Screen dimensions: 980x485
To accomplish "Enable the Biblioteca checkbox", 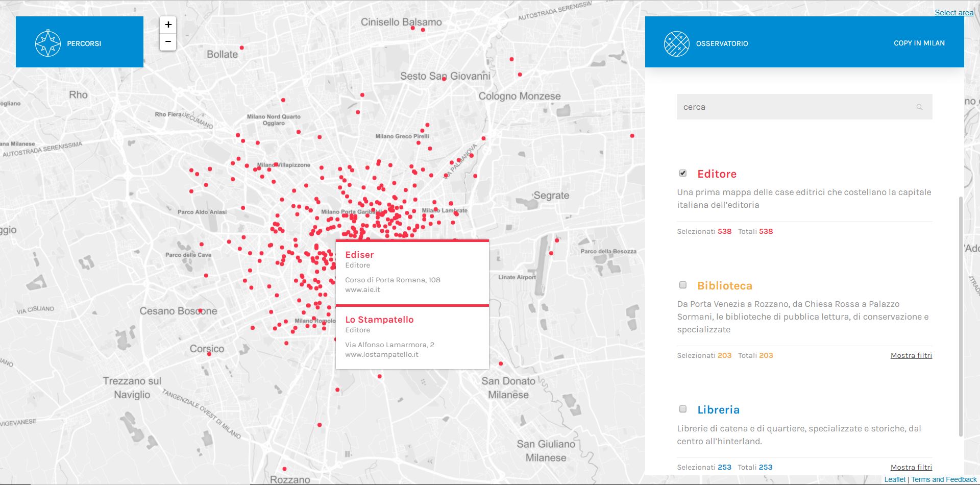I will [683, 285].
